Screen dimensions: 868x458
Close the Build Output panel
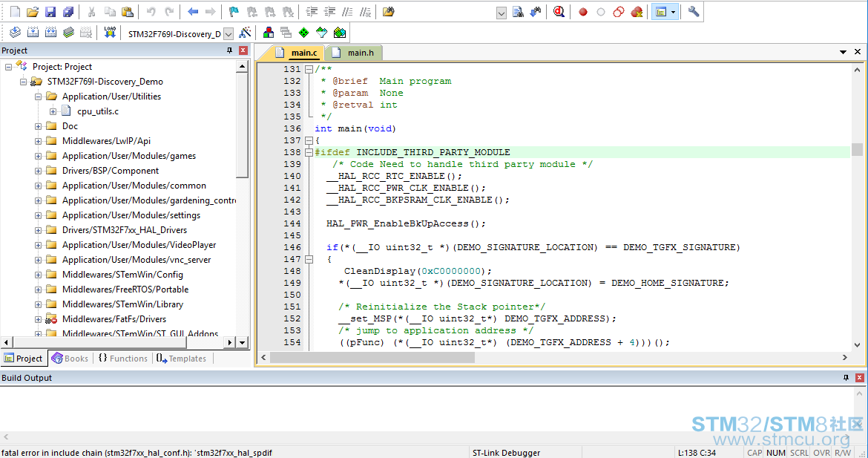coord(859,378)
